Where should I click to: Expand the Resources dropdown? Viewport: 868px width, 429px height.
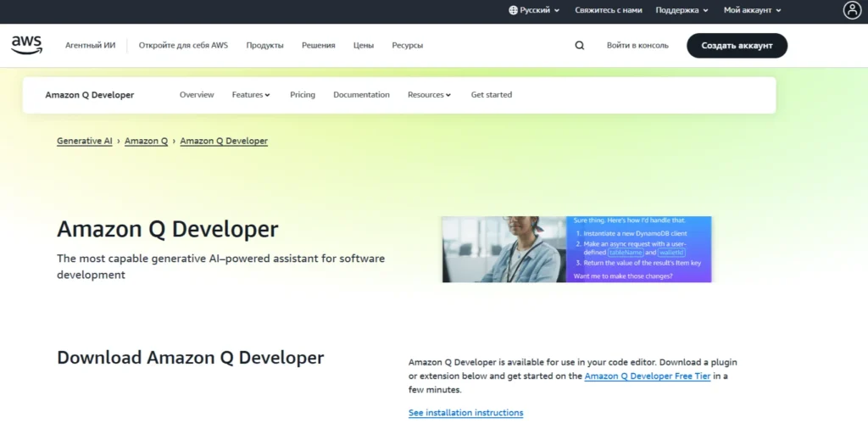click(x=429, y=95)
